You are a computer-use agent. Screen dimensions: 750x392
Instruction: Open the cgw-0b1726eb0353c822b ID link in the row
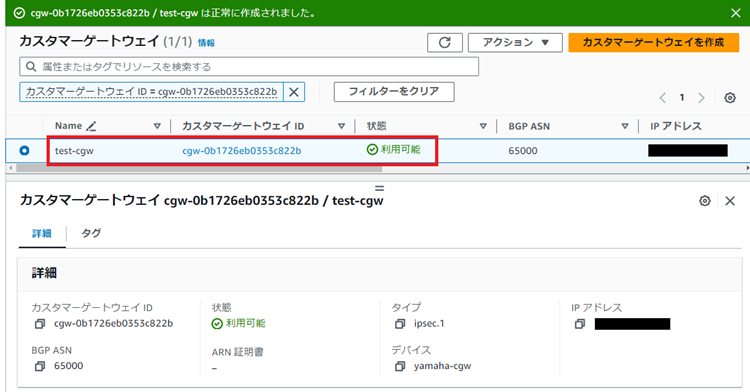click(242, 151)
